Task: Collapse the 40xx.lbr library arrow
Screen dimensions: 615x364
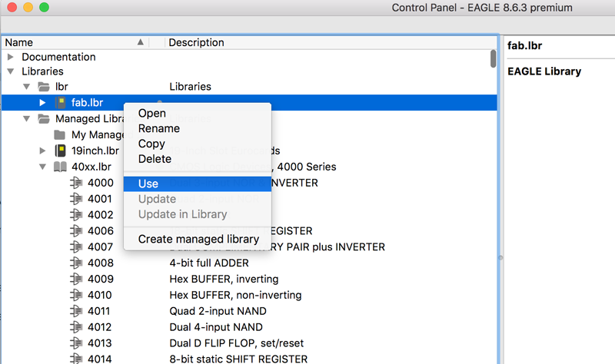Action: tap(43, 167)
